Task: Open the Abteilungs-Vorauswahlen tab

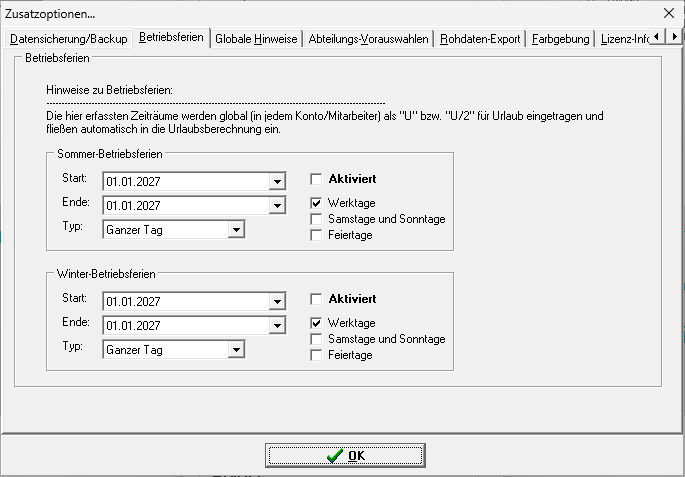Action: (368, 39)
